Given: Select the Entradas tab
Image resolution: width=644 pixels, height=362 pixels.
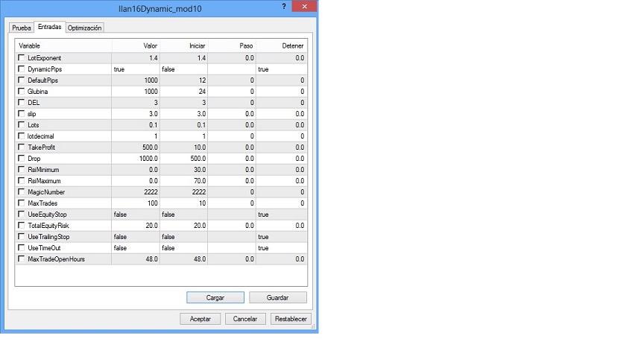Looking at the screenshot, I should [49, 27].
